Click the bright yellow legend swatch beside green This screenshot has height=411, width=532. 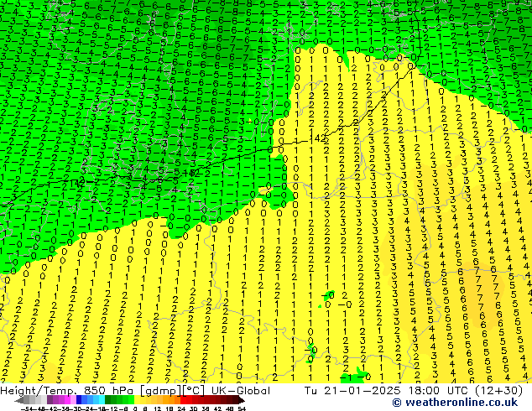137,400
